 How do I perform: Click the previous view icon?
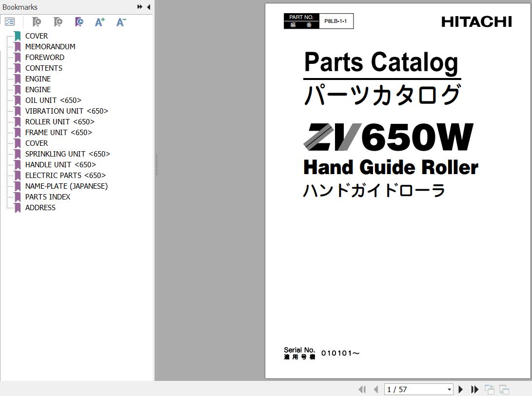coord(489,389)
